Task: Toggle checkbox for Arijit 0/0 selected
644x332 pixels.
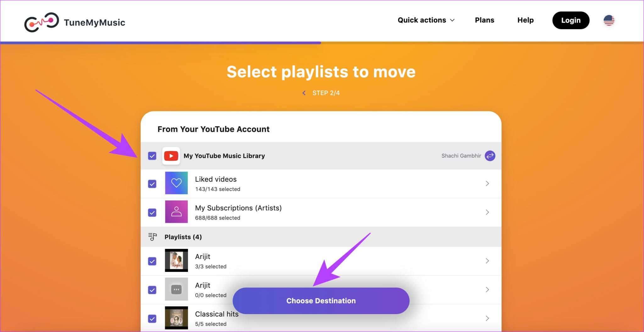Action: click(x=152, y=290)
